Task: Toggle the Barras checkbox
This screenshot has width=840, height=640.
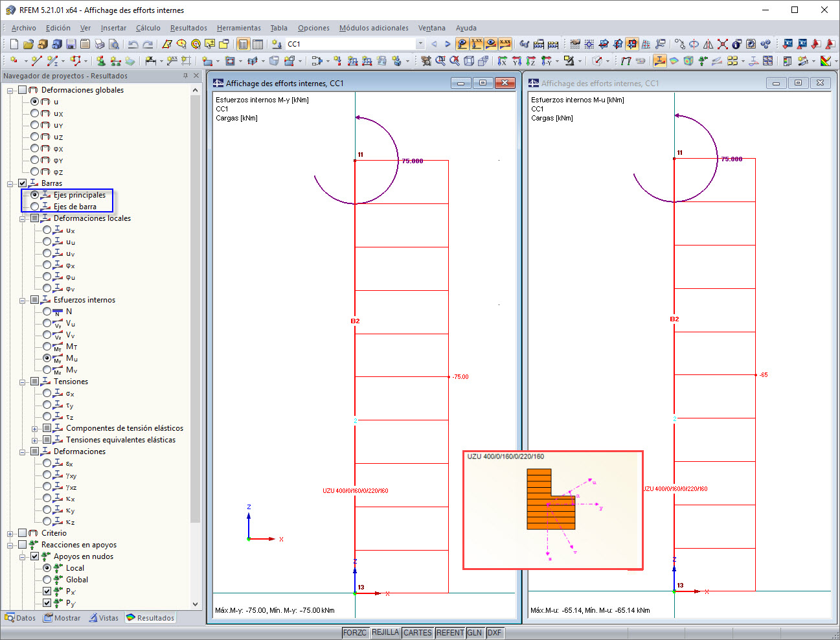Action: point(23,183)
